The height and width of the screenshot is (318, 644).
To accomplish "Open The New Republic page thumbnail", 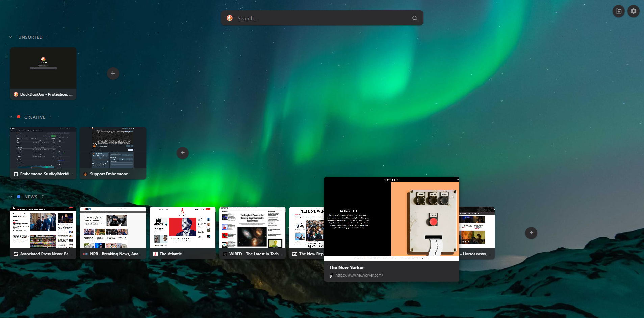I will (307, 228).
